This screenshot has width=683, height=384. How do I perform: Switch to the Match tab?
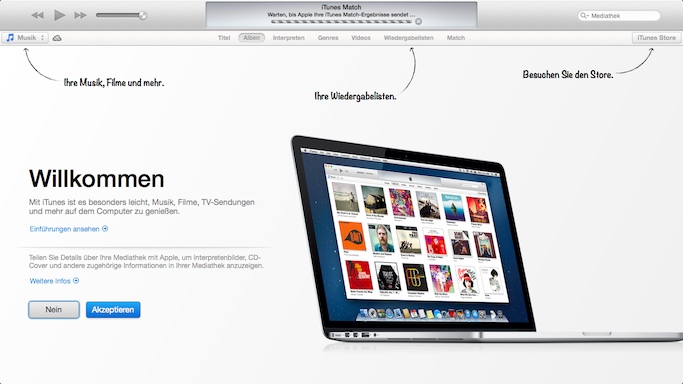(x=456, y=38)
